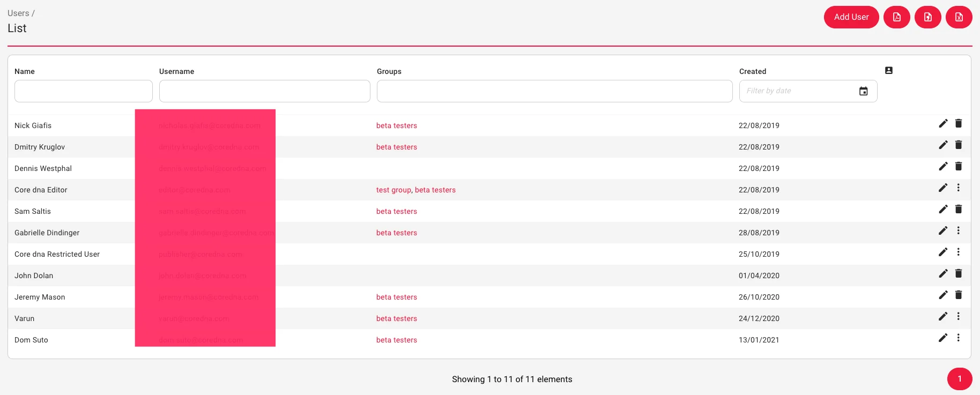Export the user list as PDF
Screen dimensions: 980x395
click(897, 17)
